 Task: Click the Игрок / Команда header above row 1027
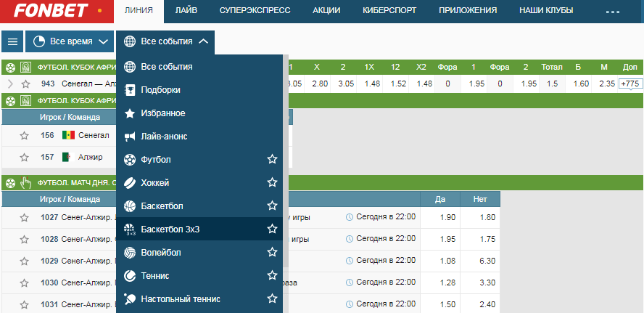[x=70, y=200]
